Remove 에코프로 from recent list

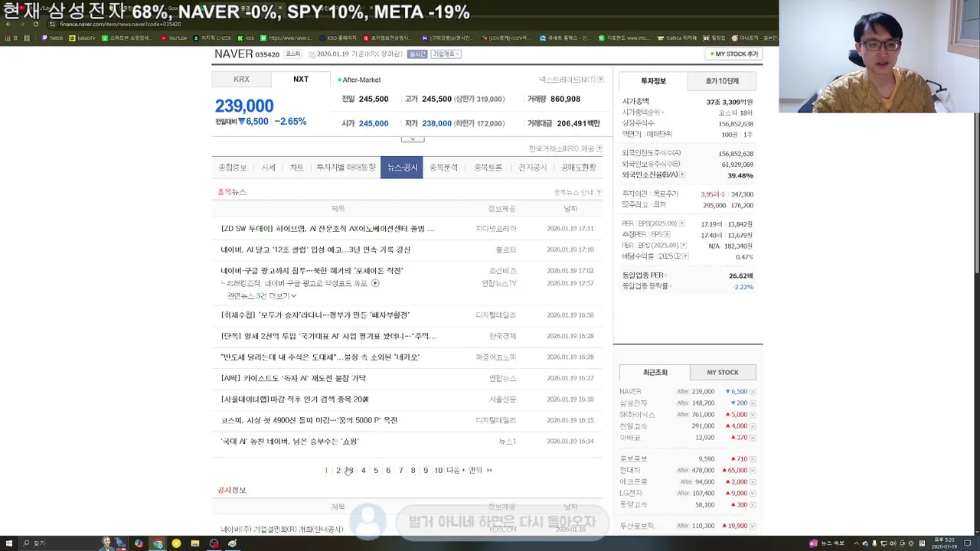pyautogui.click(x=753, y=482)
